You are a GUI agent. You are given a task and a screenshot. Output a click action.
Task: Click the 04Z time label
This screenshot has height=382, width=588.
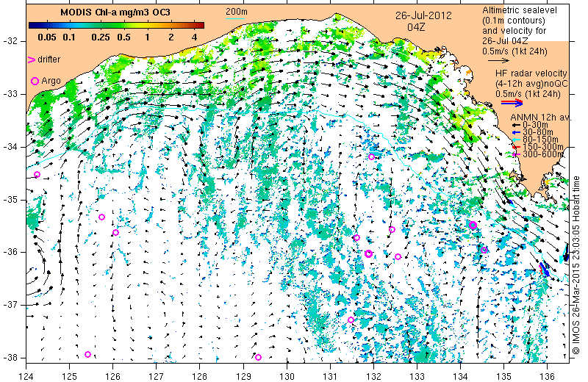click(x=416, y=27)
